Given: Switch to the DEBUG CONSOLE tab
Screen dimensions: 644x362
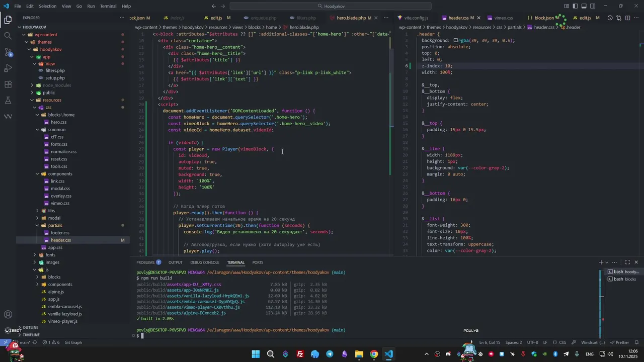Looking at the screenshot, I should (x=205, y=262).
